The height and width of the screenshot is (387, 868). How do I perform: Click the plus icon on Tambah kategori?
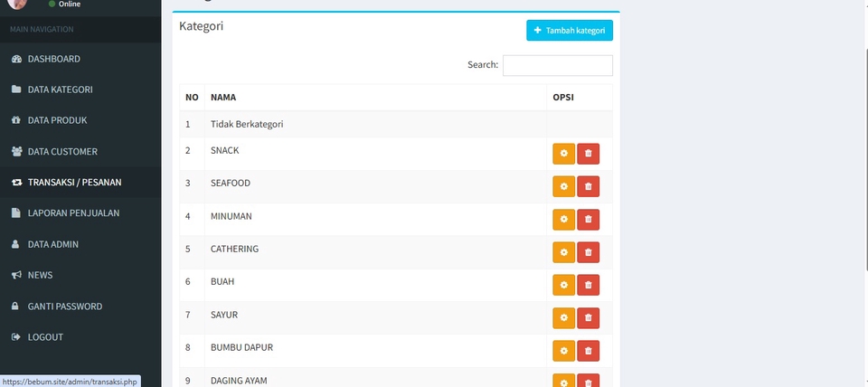tap(537, 31)
